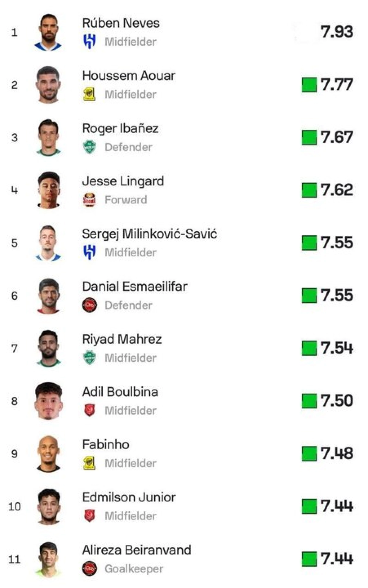Click the red round club badge under Danial Esmaeilifar
Image resolution: width=368 pixels, height=588 pixels.
[x=90, y=305]
